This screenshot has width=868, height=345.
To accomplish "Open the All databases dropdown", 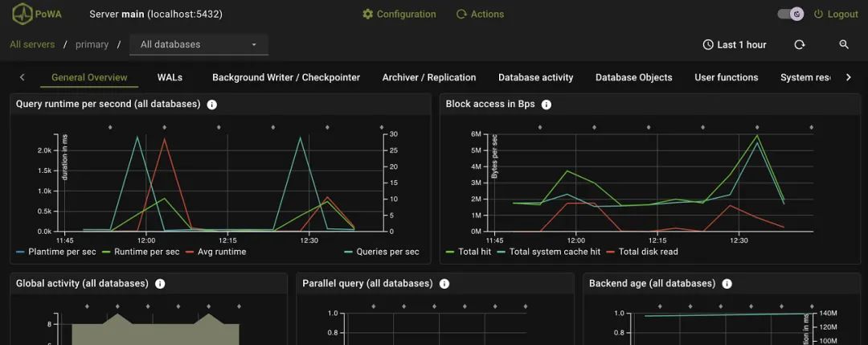I will 199,44.
